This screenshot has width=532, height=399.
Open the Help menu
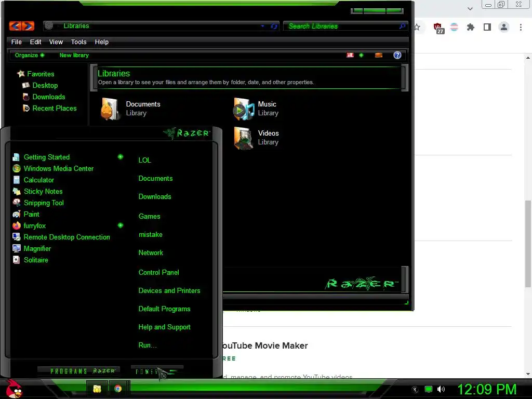[102, 42]
